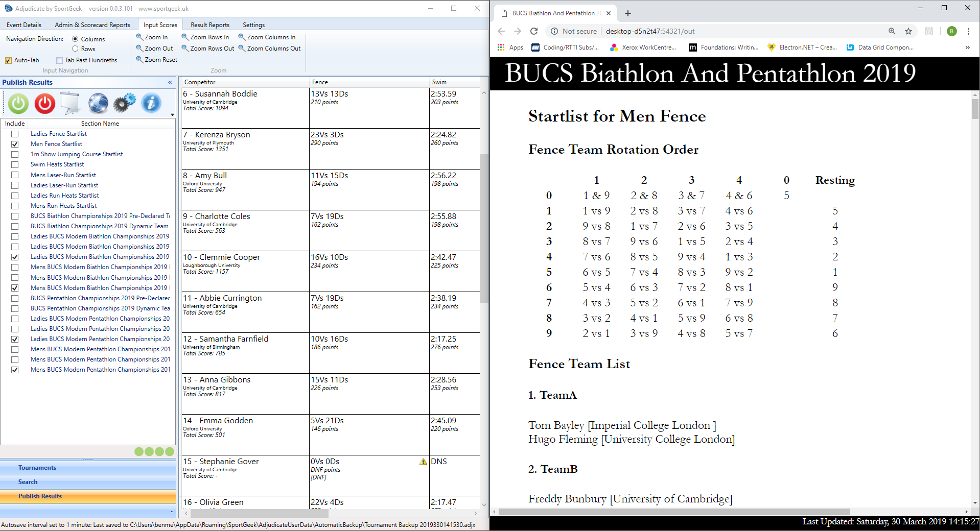Check the Mens Laser-Run Startlist checkbox

click(15, 175)
